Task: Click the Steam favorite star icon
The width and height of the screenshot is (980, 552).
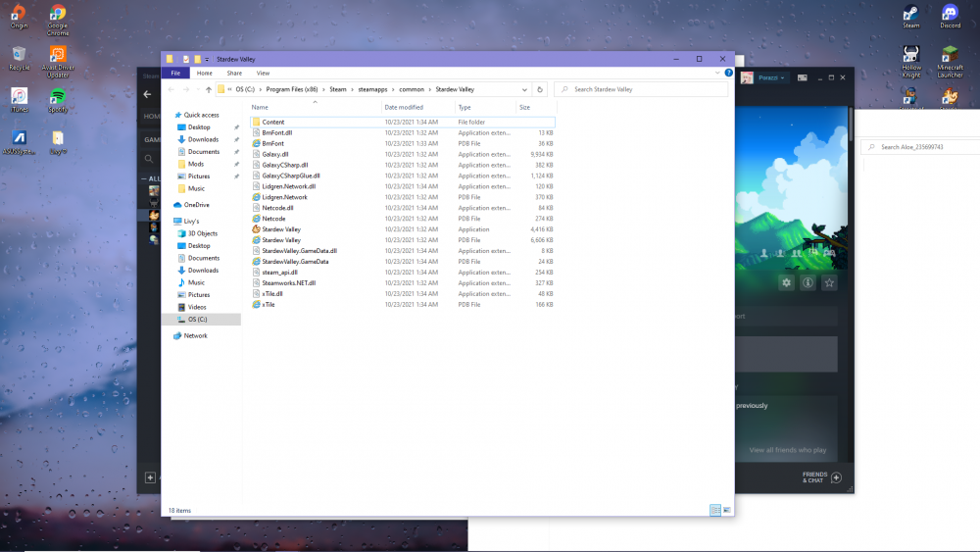Action: point(829,282)
